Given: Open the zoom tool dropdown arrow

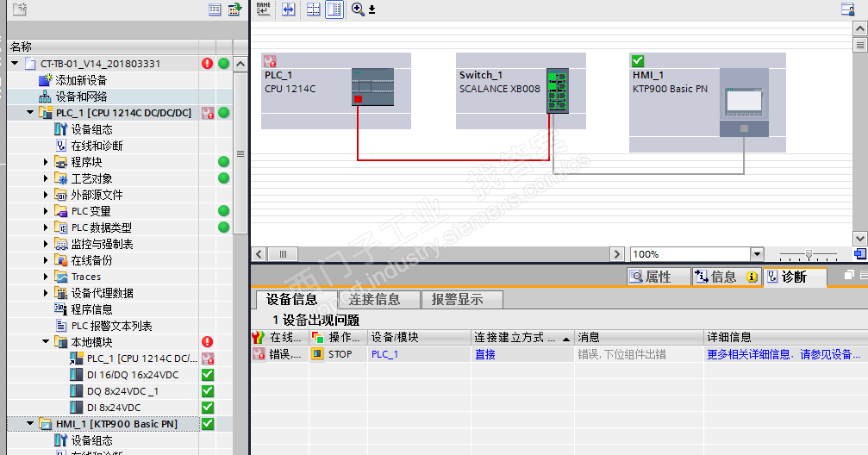Looking at the screenshot, I should [372, 9].
